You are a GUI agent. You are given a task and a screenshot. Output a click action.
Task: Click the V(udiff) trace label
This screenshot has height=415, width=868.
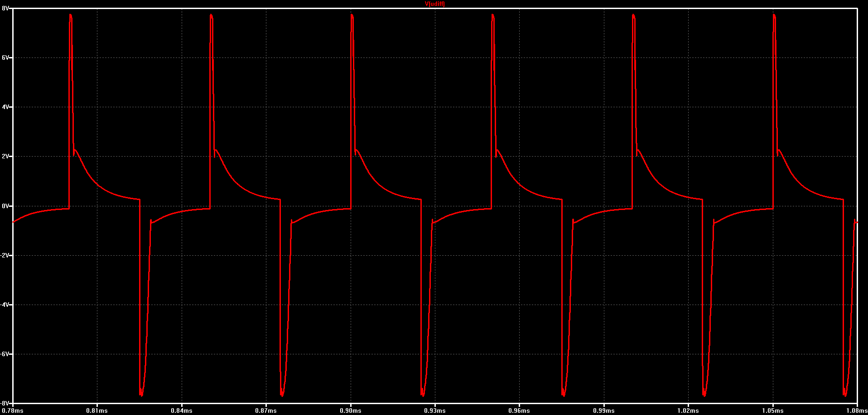pyautogui.click(x=434, y=4)
